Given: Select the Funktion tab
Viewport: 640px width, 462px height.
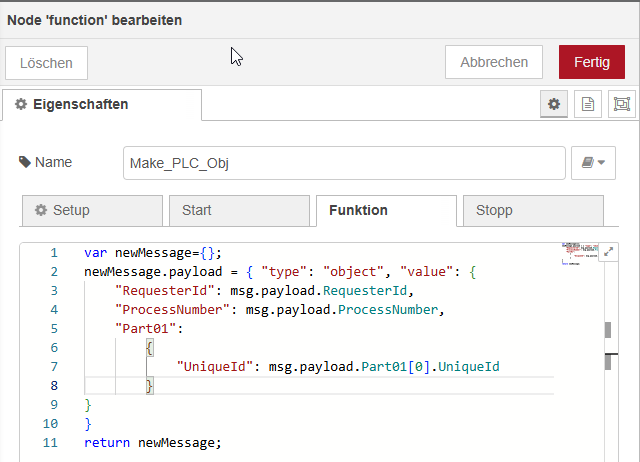Looking at the screenshot, I should click(x=385, y=210).
